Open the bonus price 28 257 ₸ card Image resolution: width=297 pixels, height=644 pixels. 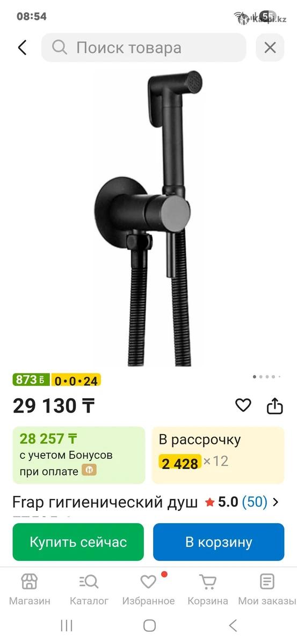pyautogui.click(x=79, y=455)
